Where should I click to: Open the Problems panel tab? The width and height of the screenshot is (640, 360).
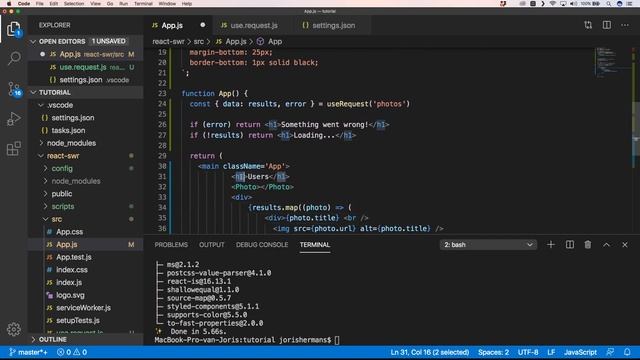coord(171,244)
